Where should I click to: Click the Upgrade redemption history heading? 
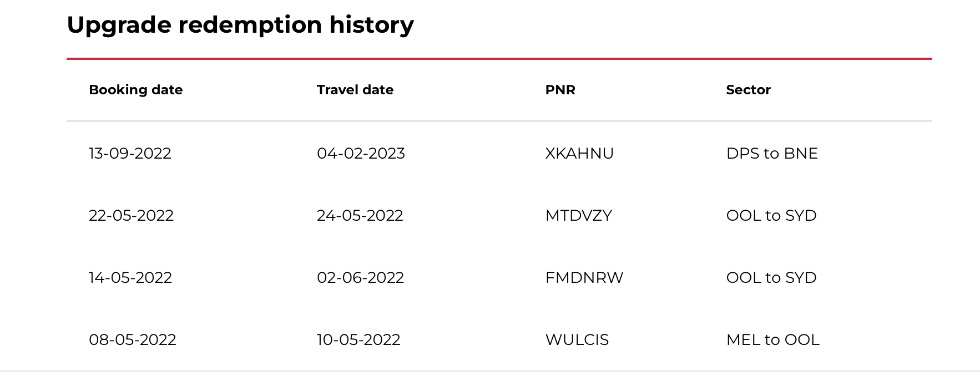240,25
